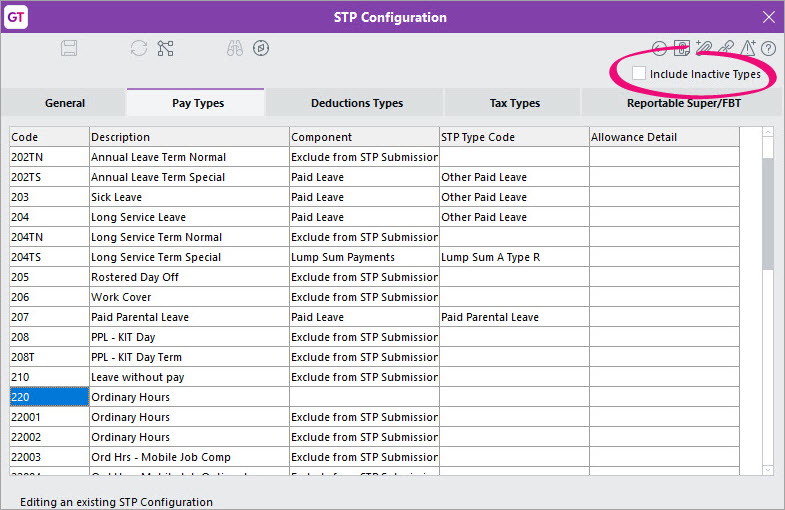Screen dimensions: 785x510
Task: Open the Reportable Super/FBT tab
Action: pos(677,103)
